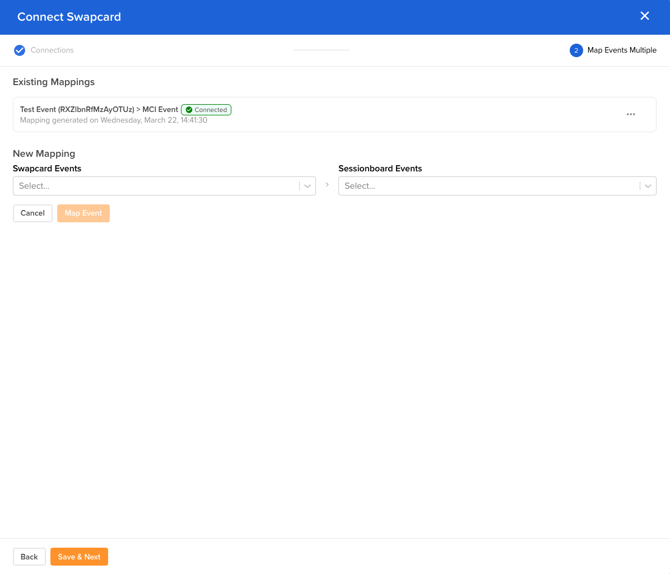Image resolution: width=670 pixels, height=574 pixels.
Task: Click the step 2 number circle
Action: [576, 50]
